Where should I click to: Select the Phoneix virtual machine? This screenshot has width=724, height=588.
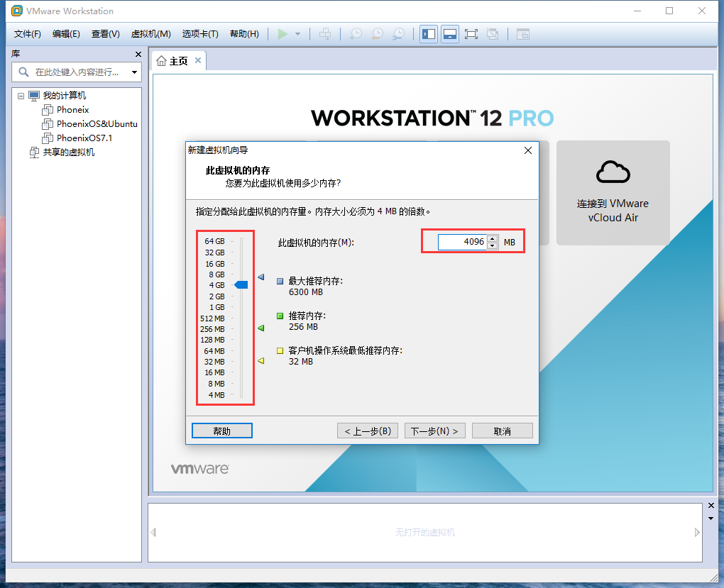(72, 110)
